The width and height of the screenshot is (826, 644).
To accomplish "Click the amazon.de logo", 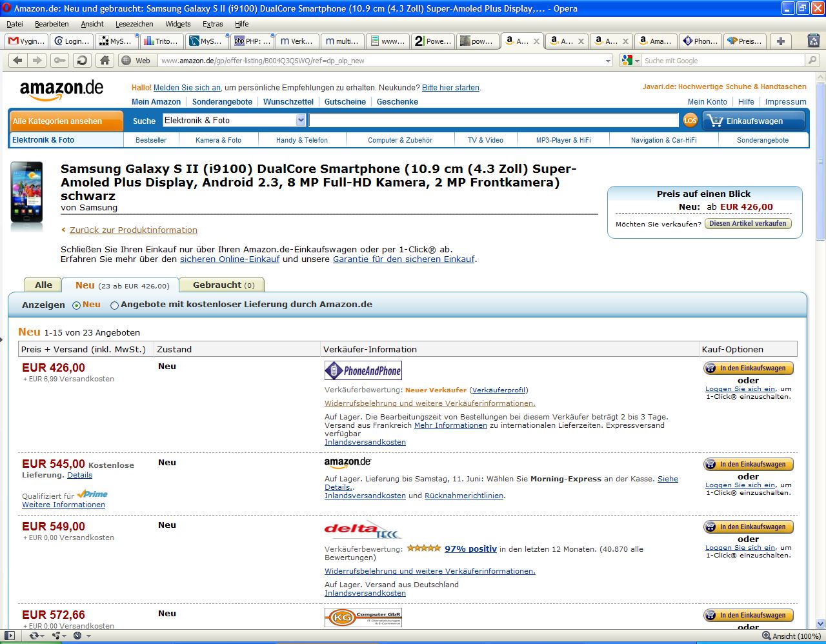I will 61,90.
